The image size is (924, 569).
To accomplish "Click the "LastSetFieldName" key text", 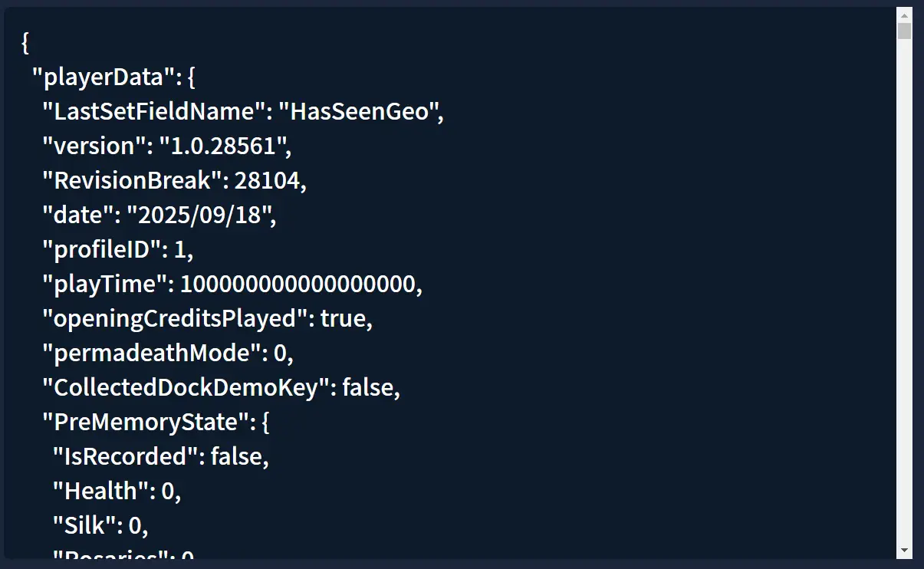I will coord(153,111).
